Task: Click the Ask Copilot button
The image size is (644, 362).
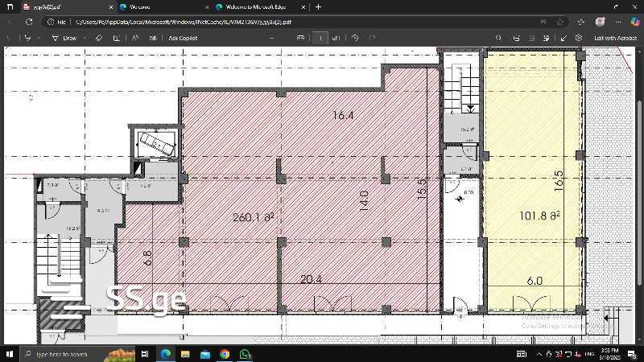Action: pos(183,38)
